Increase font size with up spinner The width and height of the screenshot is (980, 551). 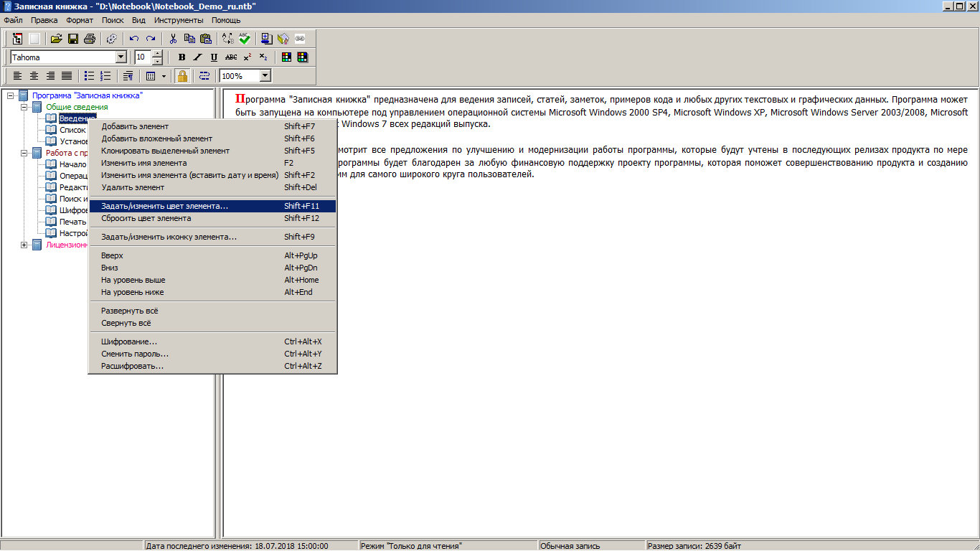(x=158, y=54)
